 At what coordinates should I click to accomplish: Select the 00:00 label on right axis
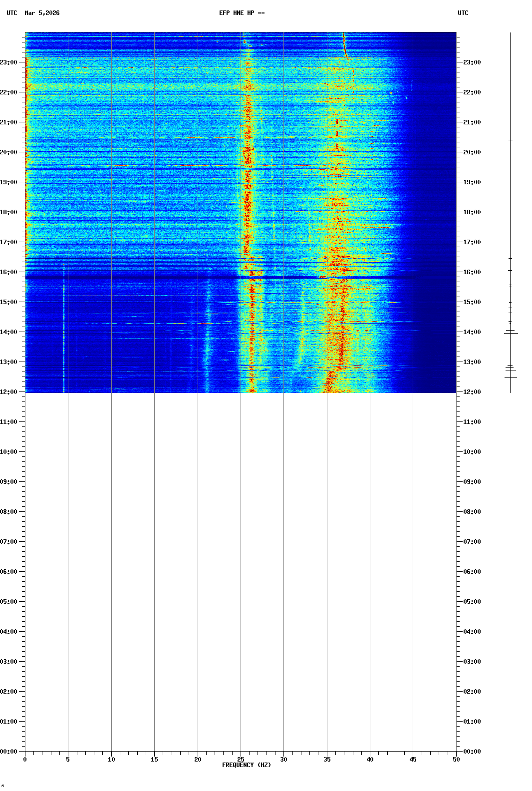472,752
